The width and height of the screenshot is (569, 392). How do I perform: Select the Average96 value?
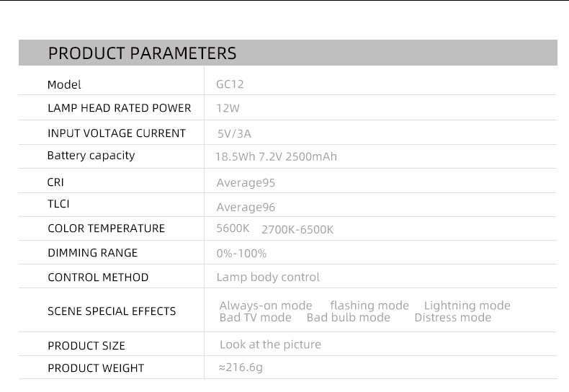(x=246, y=208)
